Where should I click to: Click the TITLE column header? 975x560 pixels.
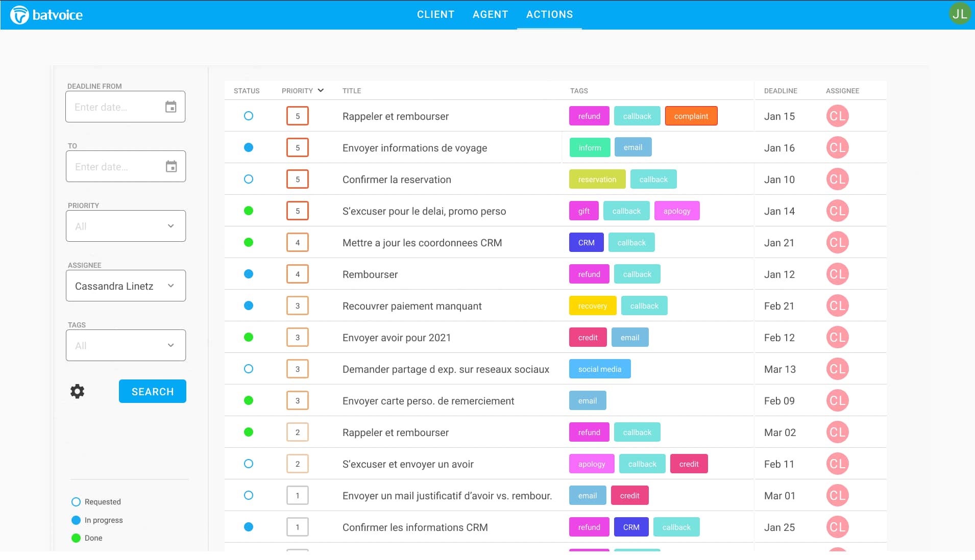[x=352, y=91]
